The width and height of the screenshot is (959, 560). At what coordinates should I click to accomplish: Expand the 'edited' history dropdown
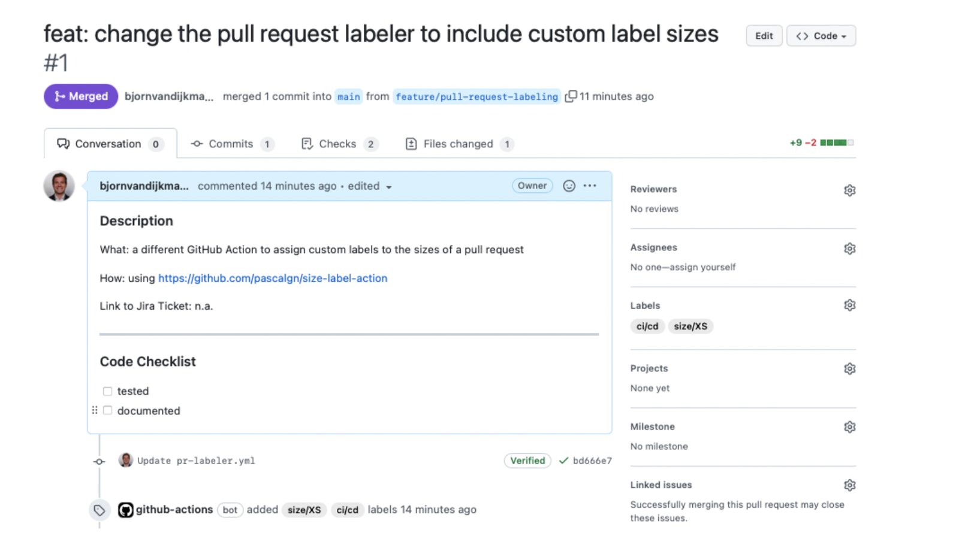[388, 187]
